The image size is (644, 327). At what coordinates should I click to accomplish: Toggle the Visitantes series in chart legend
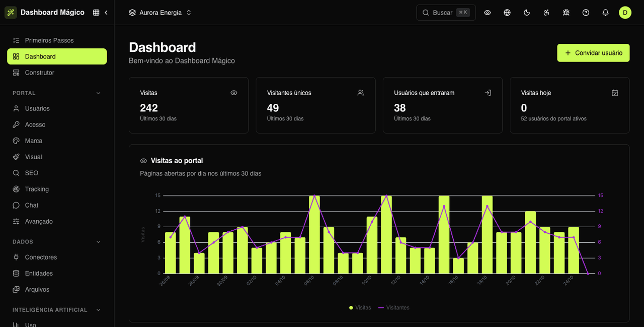pos(394,307)
